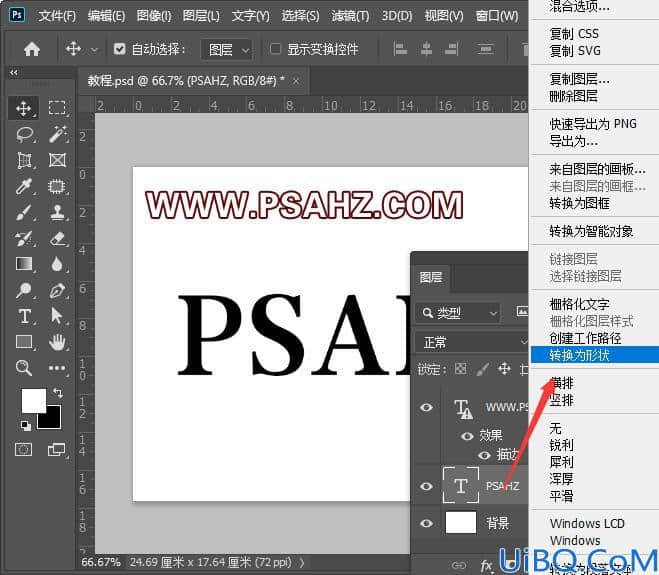This screenshot has height=575, width=659.
Task: Go to the Home screen icon
Action: click(32, 49)
